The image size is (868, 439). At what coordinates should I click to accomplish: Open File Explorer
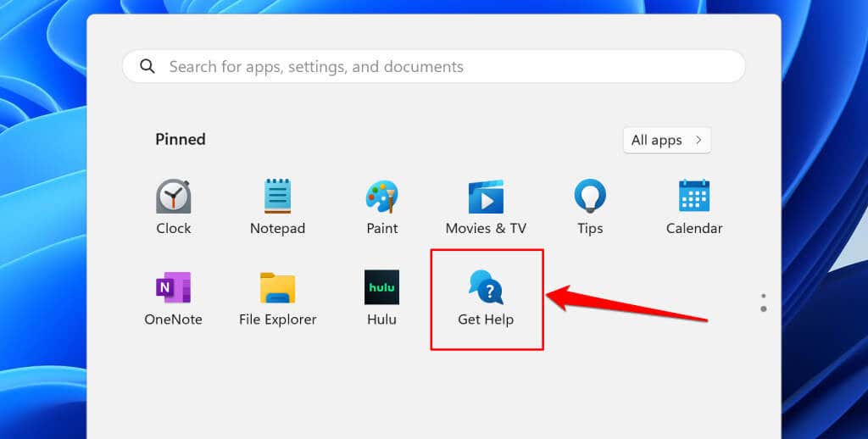point(277,297)
